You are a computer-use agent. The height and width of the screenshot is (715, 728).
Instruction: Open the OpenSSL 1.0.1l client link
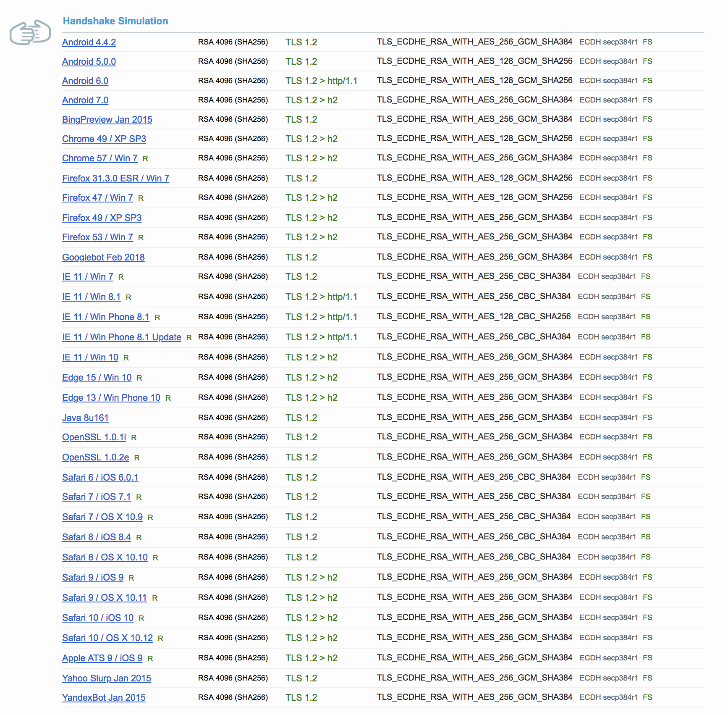[x=94, y=437]
